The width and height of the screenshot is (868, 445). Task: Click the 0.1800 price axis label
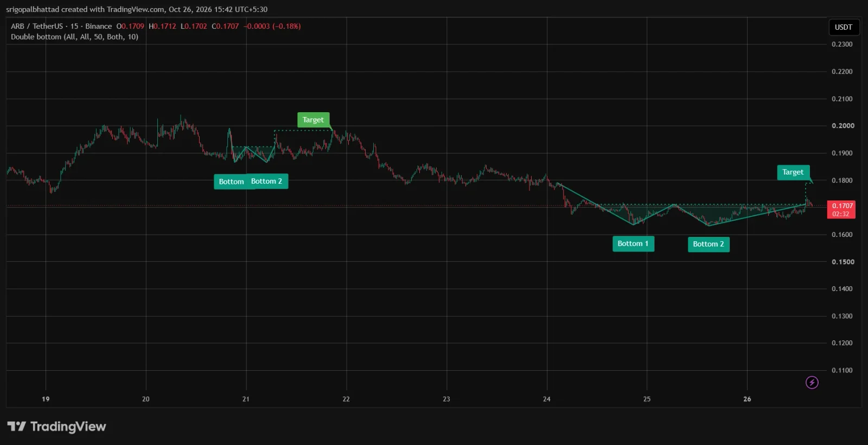[x=842, y=180]
